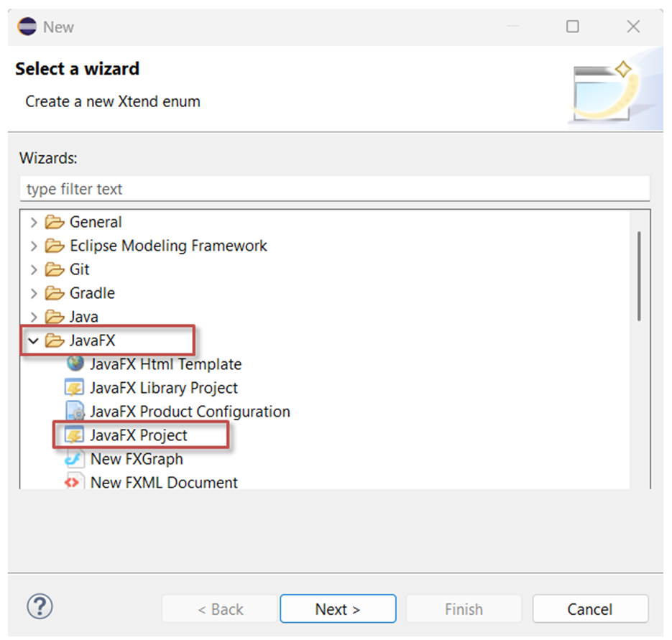Cancel the wizard dialog
This screenshot has width=672, height=640.
590,608
